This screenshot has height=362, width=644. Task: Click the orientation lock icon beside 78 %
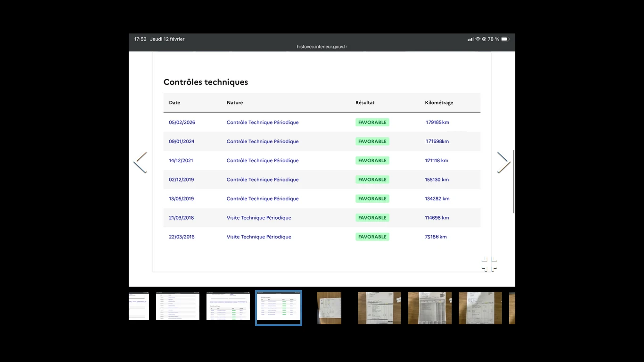click(x=484, y=39)
